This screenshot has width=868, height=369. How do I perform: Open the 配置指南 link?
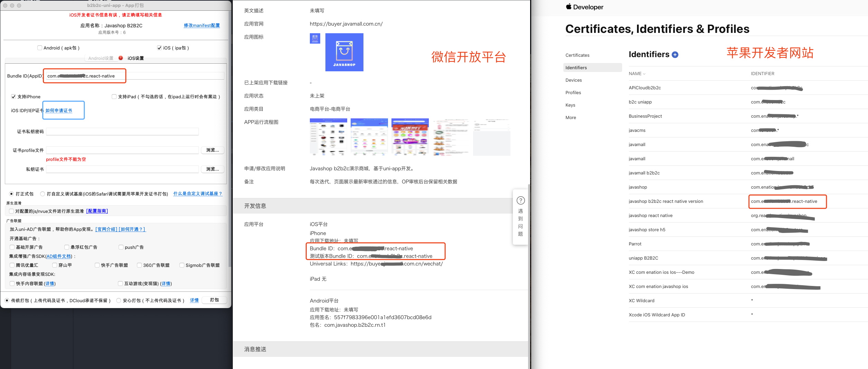pyautogui.click(x=97, y=211)
